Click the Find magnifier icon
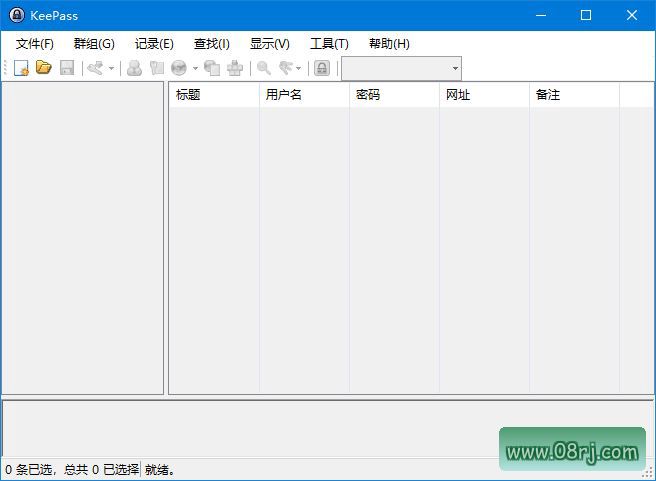 pyautogui.click(x=264, y=68)
